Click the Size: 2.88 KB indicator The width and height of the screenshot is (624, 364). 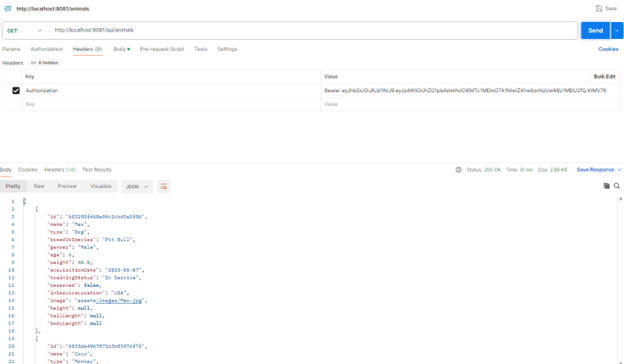(552, 170)
